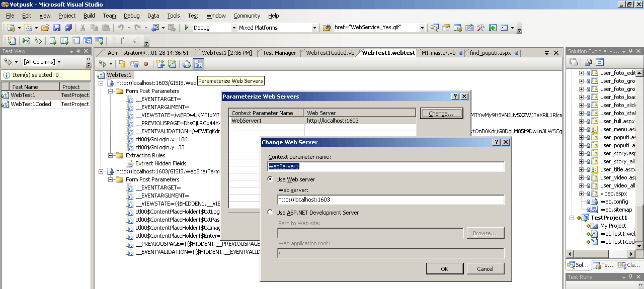
Task: Open the File menu
Action: pyautogui.click(x=10, y=16)
